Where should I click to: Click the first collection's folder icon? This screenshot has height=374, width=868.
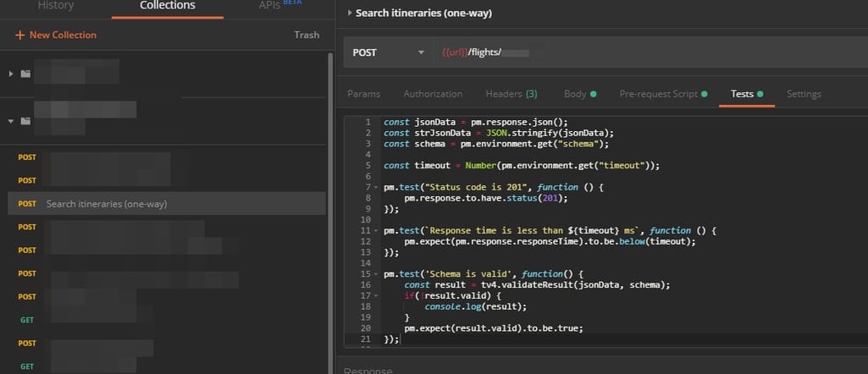click(x=25, y=74)
